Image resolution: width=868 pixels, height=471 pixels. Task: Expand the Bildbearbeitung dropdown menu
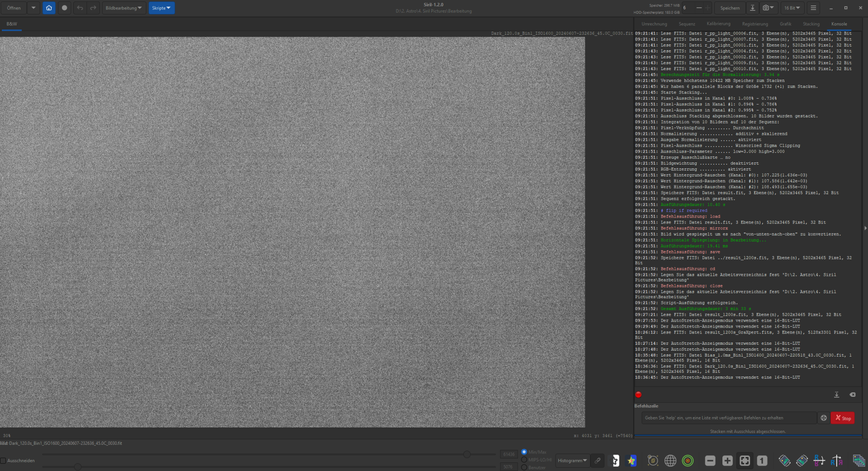[123, 8]
